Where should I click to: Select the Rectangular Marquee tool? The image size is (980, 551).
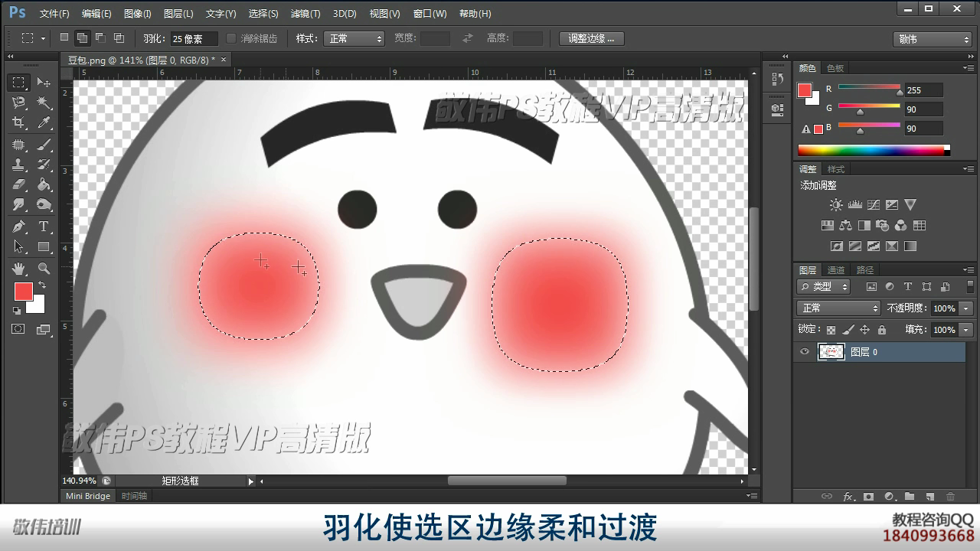pos(18,82)
